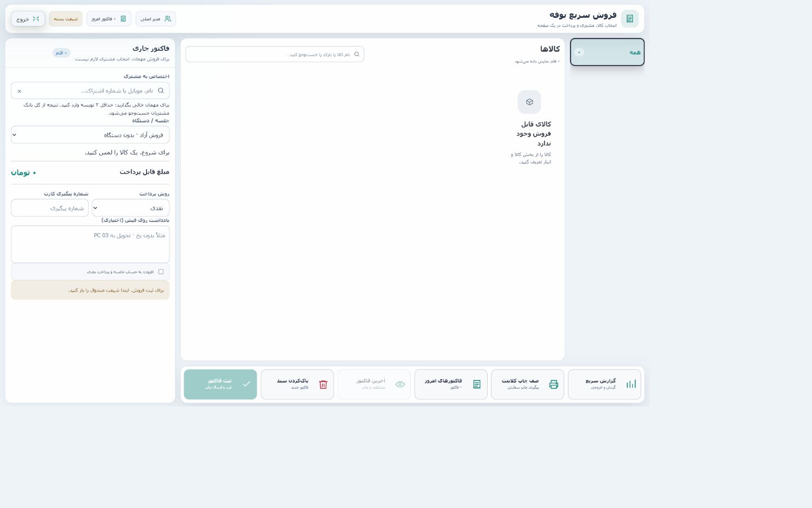Click the shift closed status badge
The width and height of the screenshot is (812, 508).
[65, 19]
